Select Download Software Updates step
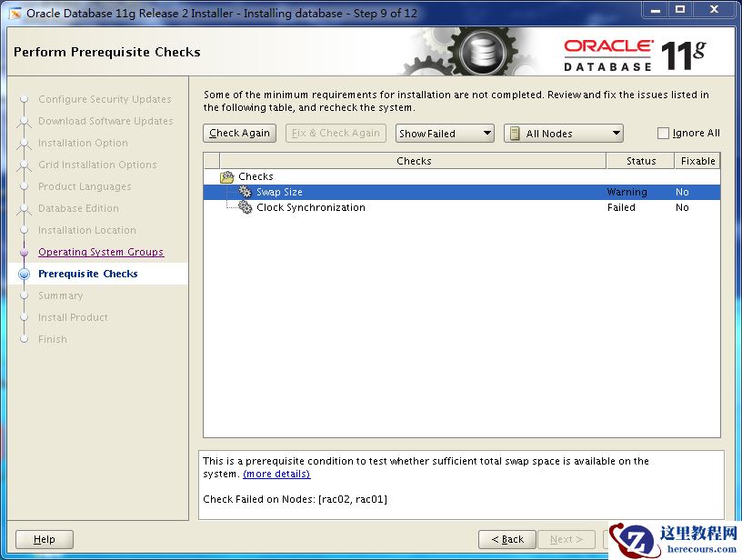The width and height of the screenshot is (742, 560). click(x=105, y=121)
